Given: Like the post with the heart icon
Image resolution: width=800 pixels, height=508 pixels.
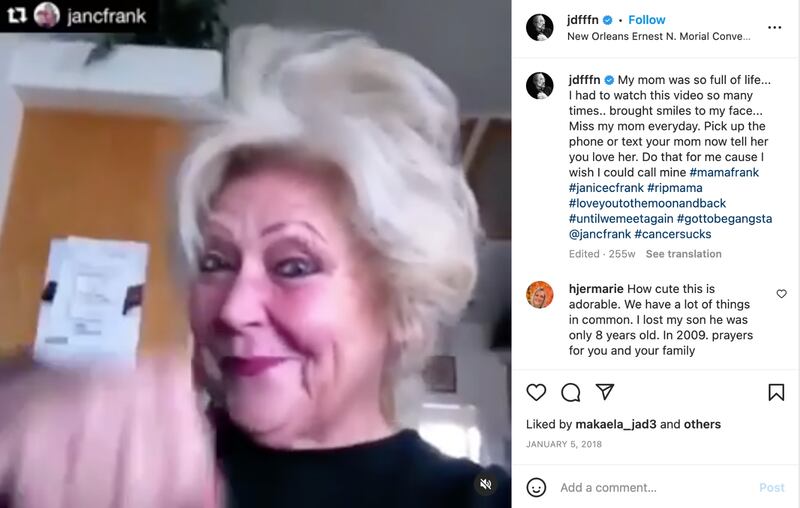Looking at the screenshot, I should click(x=536, y=392).
